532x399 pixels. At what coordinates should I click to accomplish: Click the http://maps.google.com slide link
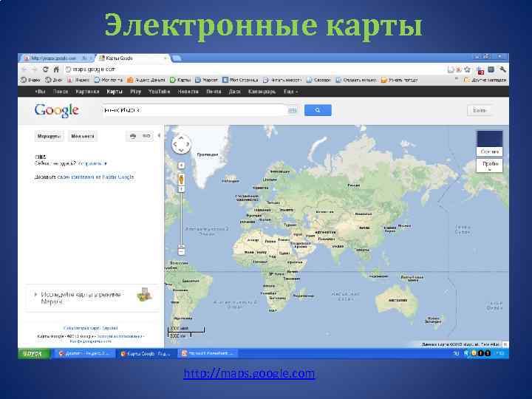coord(249,374)
